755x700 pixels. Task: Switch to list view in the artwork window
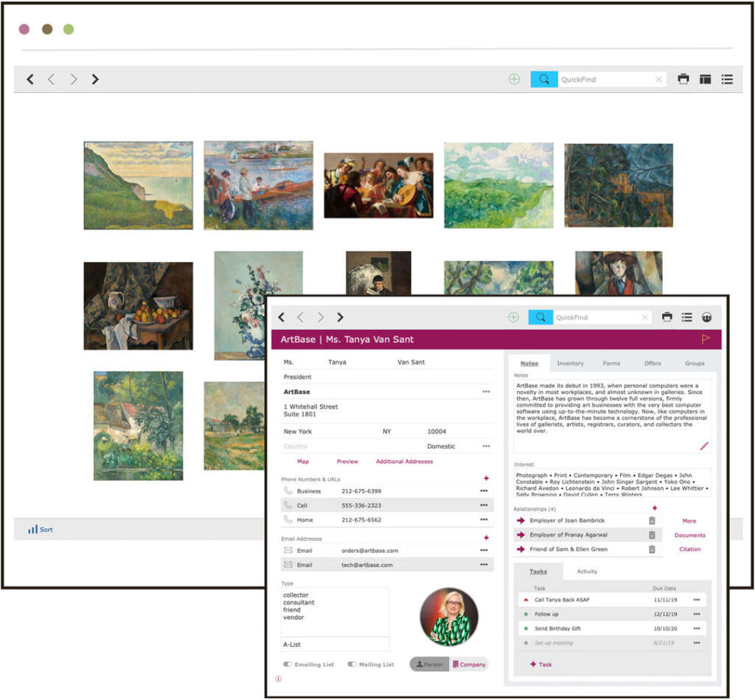click(727, 79)
